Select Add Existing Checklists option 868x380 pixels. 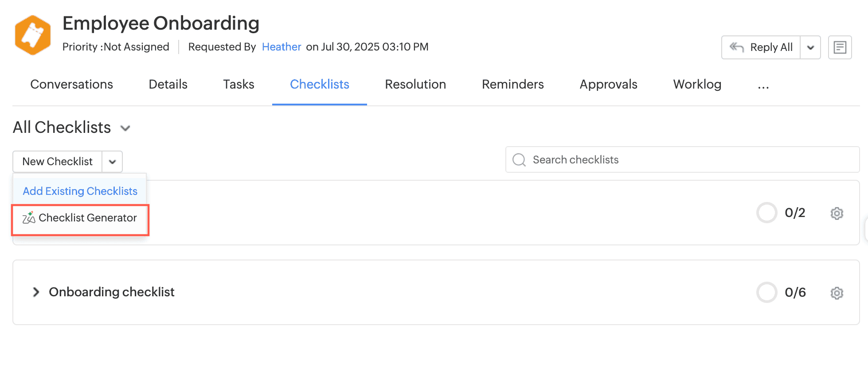click(80, 191)
